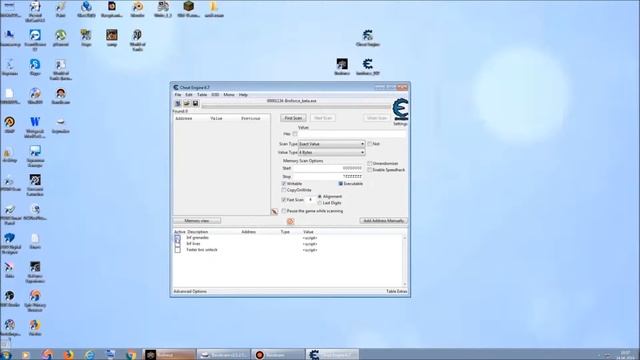This screenshot has height=360, width=640.
Task: Click the address list vertical scrollbar
Action: 405,261
